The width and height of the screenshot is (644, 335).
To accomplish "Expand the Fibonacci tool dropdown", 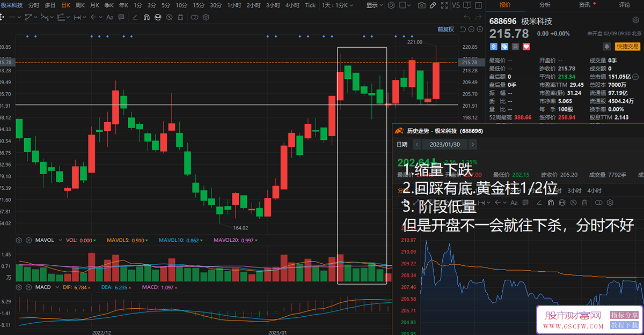I will pos(68,17).
